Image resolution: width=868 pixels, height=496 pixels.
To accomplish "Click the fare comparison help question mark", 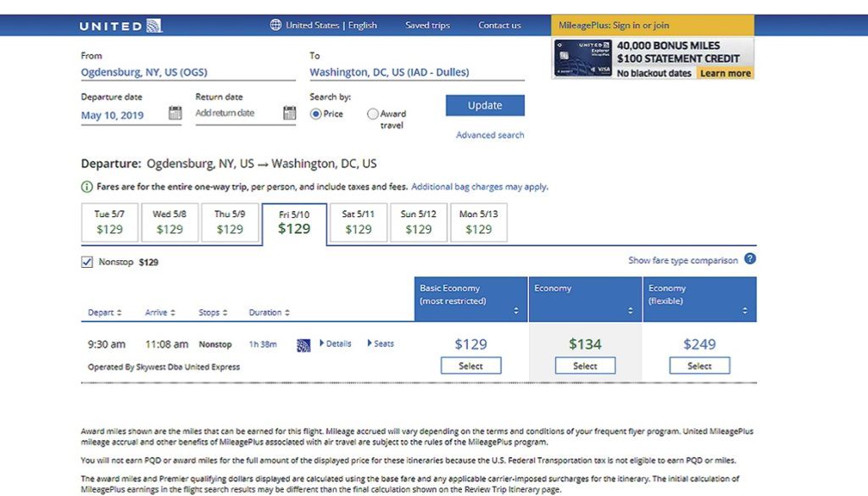I will (749, 259).
